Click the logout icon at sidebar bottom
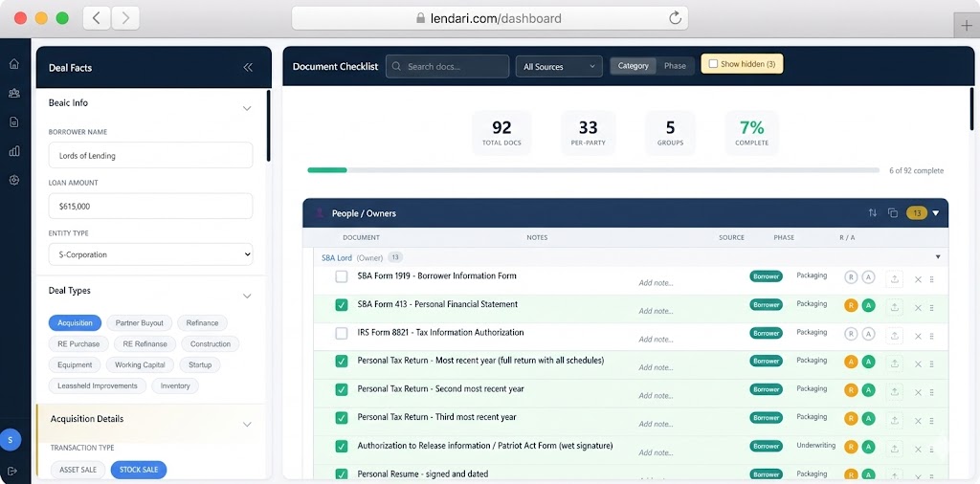The image size is (980, 484). [x=12, y=471]
